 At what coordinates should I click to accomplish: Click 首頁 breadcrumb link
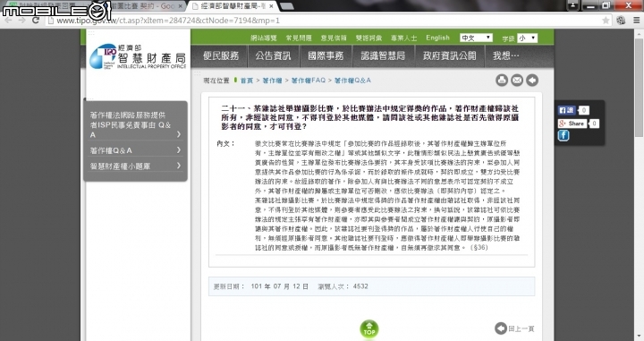point(247,81)
